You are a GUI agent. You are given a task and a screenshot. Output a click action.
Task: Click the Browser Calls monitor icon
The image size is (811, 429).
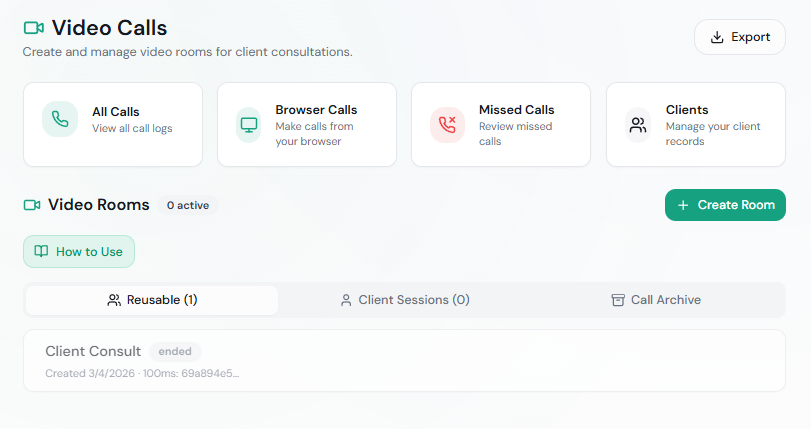coord(249,125)
